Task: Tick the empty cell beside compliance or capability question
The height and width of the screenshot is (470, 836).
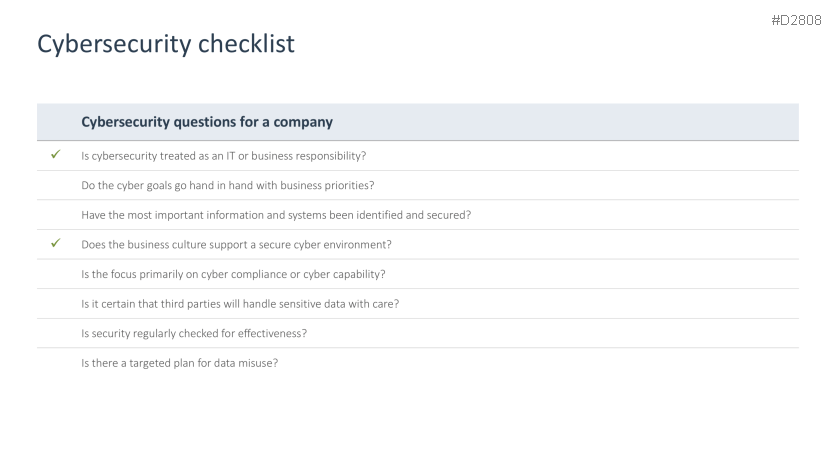Action: 56,274
